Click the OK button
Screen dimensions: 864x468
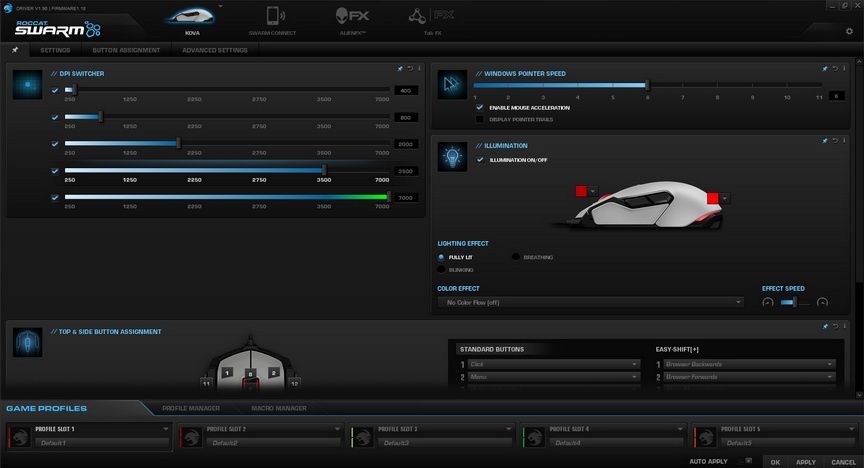(775, 462)
